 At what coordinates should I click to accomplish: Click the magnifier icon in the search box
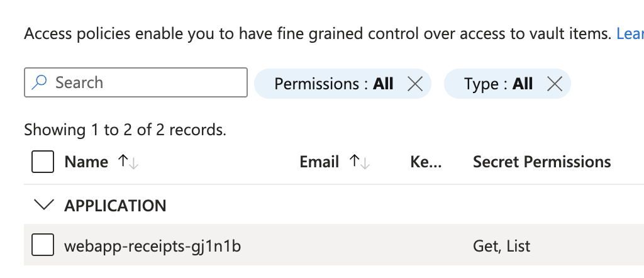pos(40,82)
